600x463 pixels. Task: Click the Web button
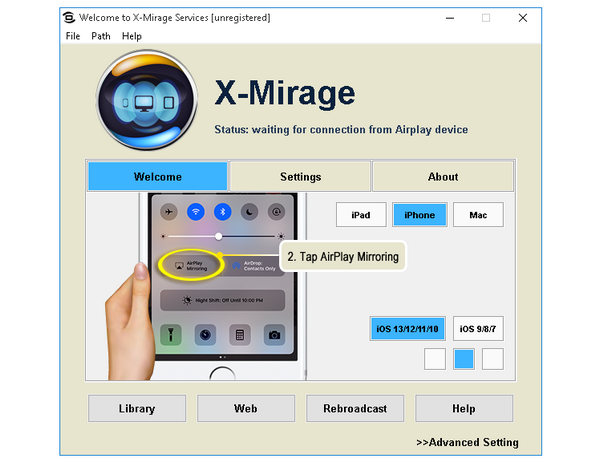coord(246,408)
